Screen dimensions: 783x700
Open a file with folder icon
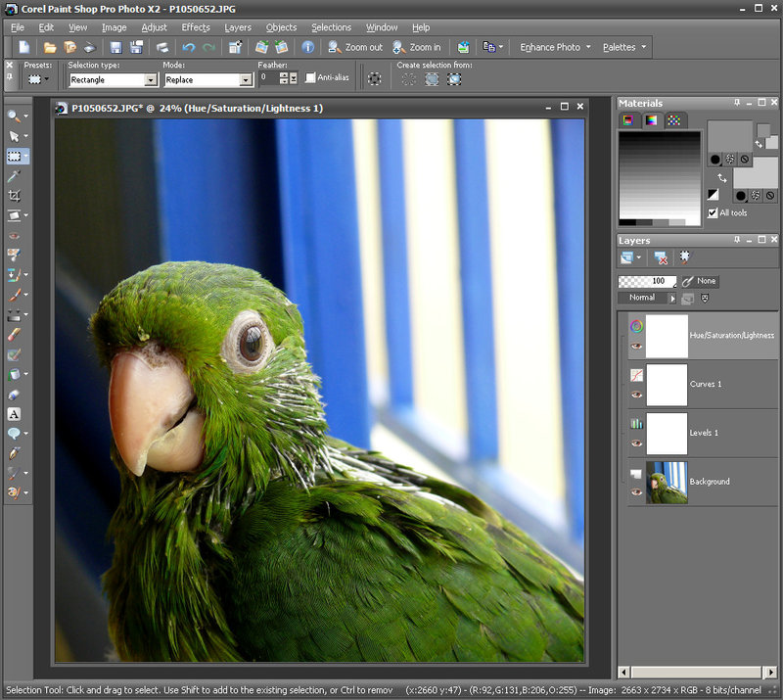click(50, 47)
